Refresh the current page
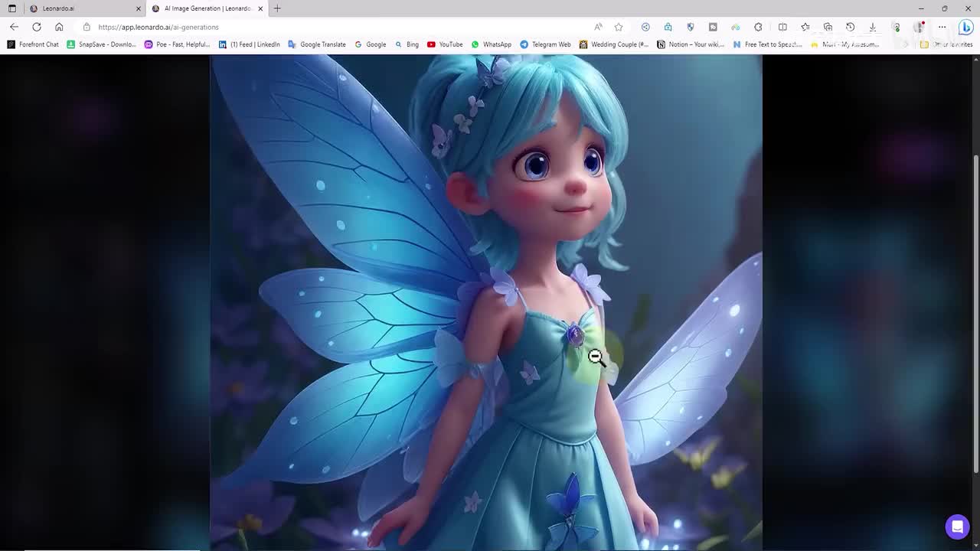Image resolution: width=980 pixels, height=551 pixels. point(36,28)
